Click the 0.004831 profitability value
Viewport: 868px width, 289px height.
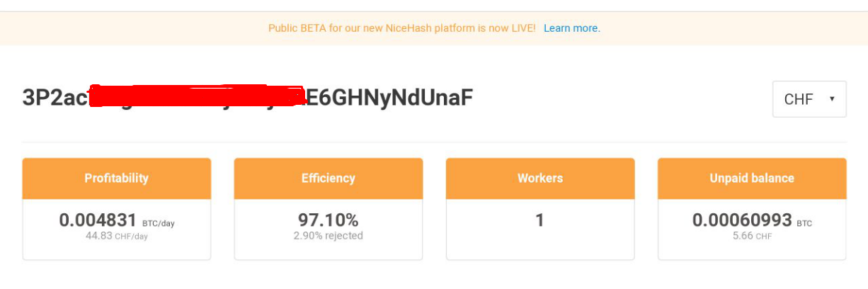(x=98, y=220)
